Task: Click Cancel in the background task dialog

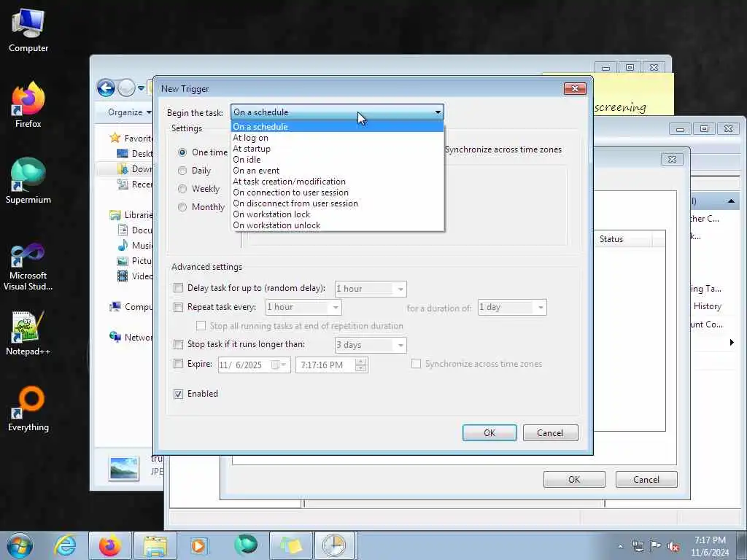Action: point(646,480)
